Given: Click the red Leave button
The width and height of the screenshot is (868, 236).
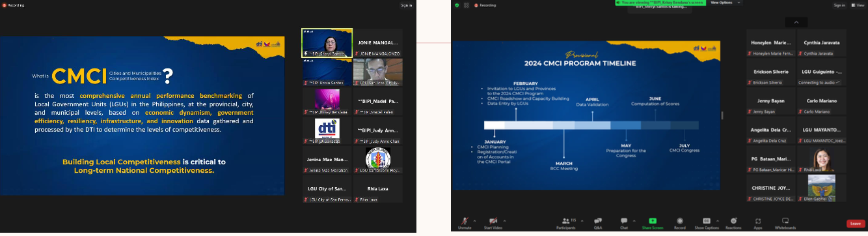Looking at the screenshot, I should [x=856, y=223].
